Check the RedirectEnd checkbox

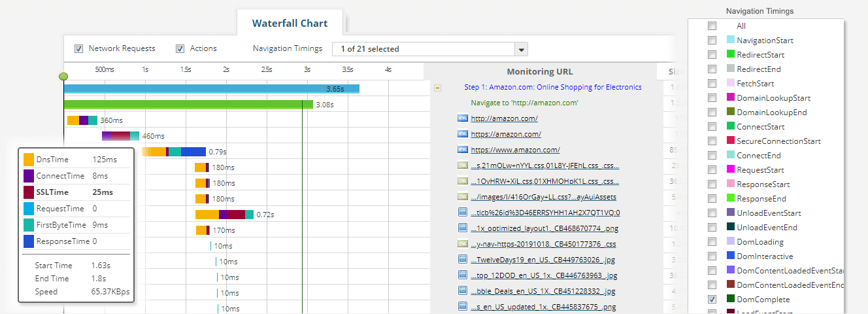pos(712,69)
